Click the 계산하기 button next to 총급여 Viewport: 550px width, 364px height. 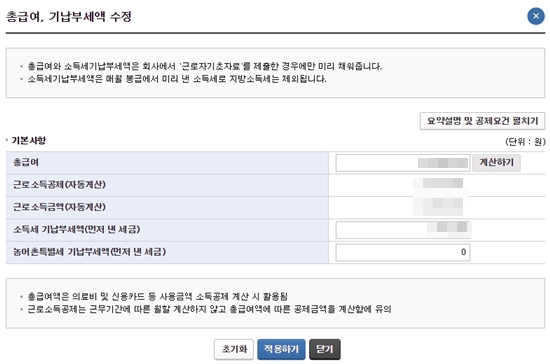tap(496, 162)
